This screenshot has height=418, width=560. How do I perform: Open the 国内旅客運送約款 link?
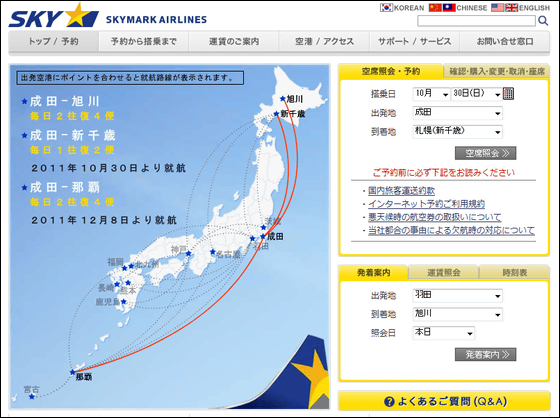(401, 191)
